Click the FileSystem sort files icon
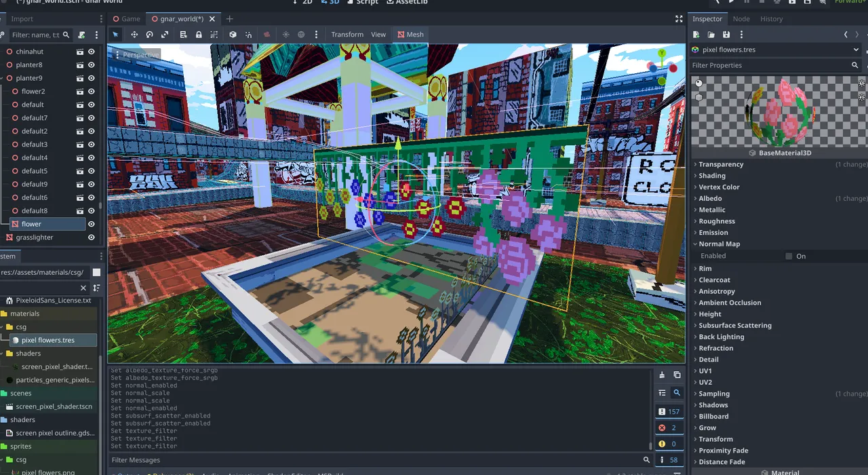The image size is (868, 475). click(96, 288)
